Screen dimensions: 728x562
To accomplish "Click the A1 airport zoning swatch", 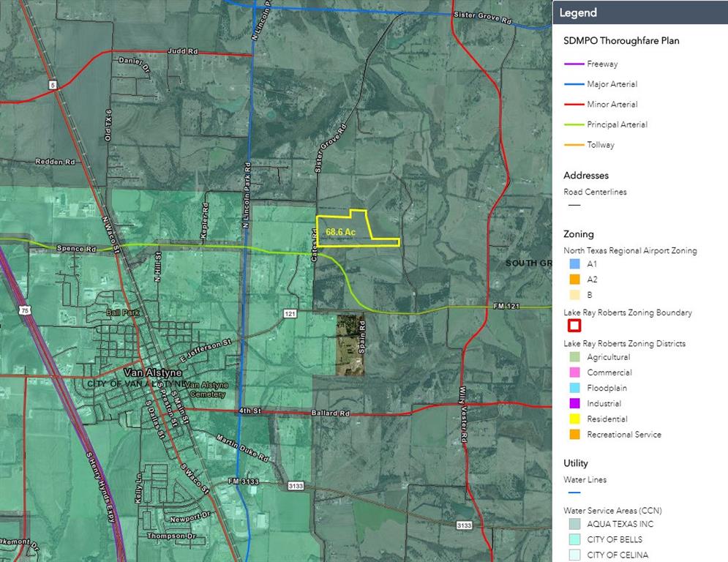I will [574, 264].
